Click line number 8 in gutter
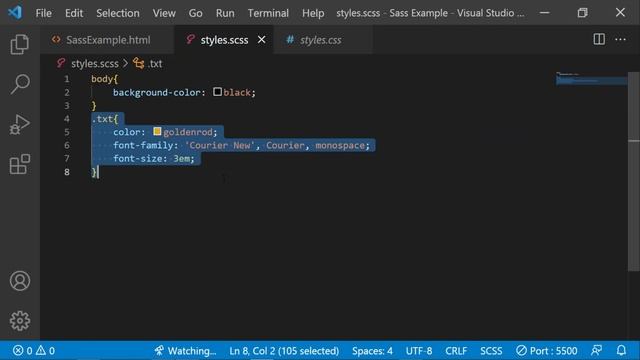The image size is (640, 360). [67, 172]
